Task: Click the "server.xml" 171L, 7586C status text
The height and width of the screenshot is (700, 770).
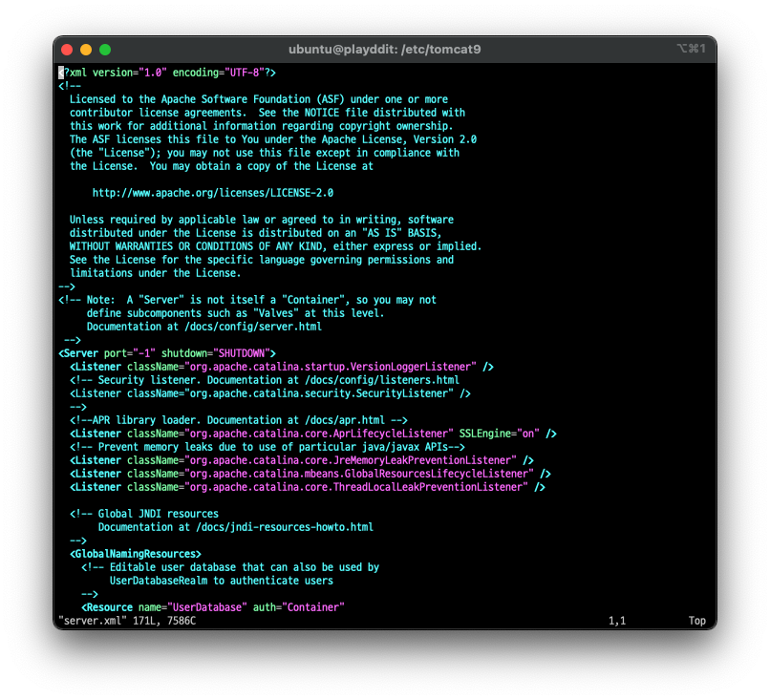Action: (x=127, y=621)
